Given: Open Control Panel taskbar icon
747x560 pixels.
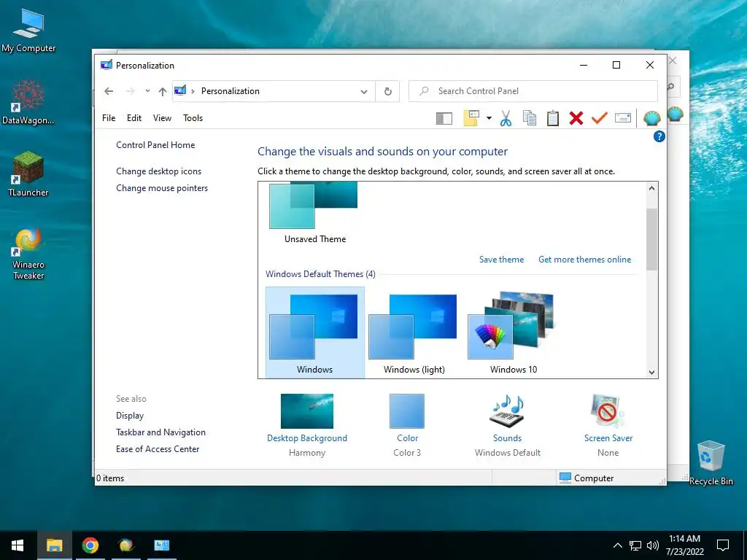Looking at the screenshot, I should coord(161,545).
